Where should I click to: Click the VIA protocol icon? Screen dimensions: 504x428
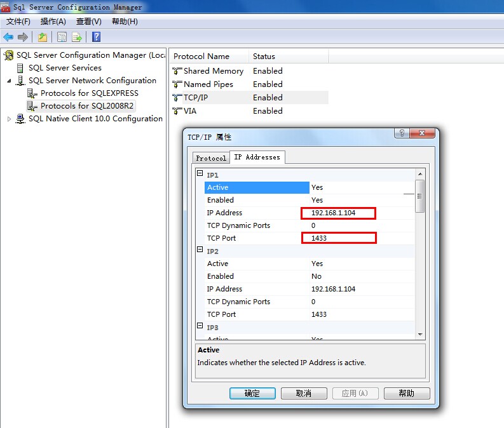177,111
